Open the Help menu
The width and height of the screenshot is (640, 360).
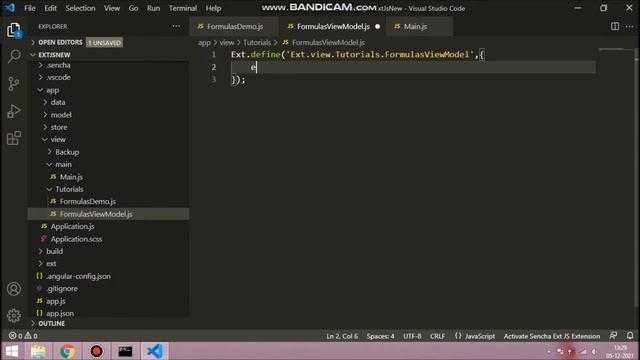213,8
